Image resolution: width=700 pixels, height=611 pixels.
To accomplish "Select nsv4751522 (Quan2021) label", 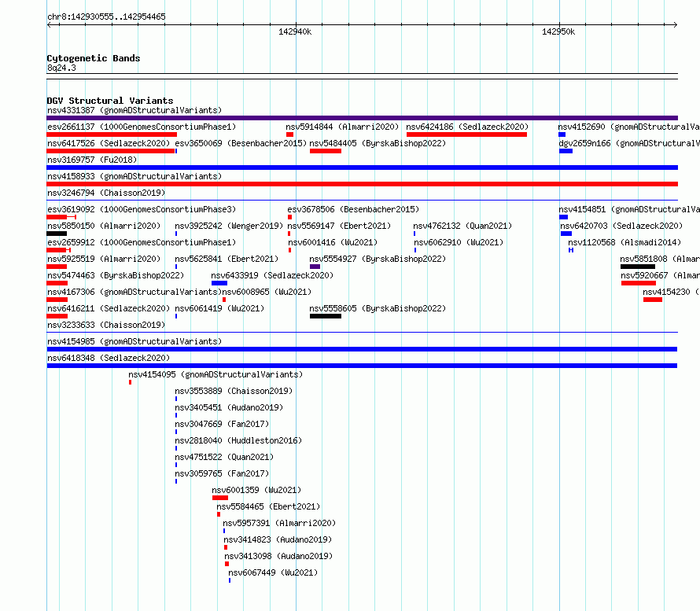I will (224, 457).
